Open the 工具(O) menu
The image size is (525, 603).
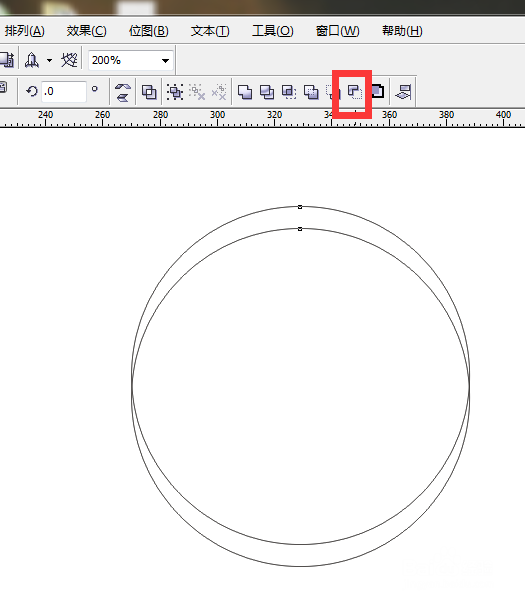coord(272,31)
